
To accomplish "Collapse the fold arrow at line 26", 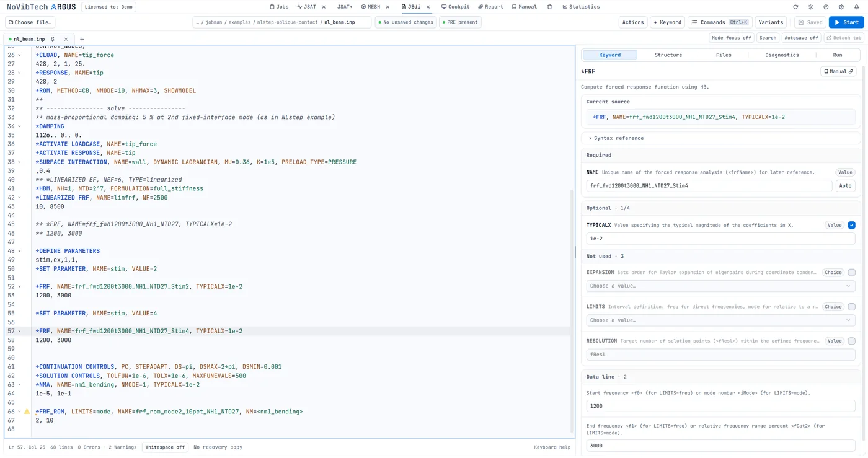I will coord(19,55).
